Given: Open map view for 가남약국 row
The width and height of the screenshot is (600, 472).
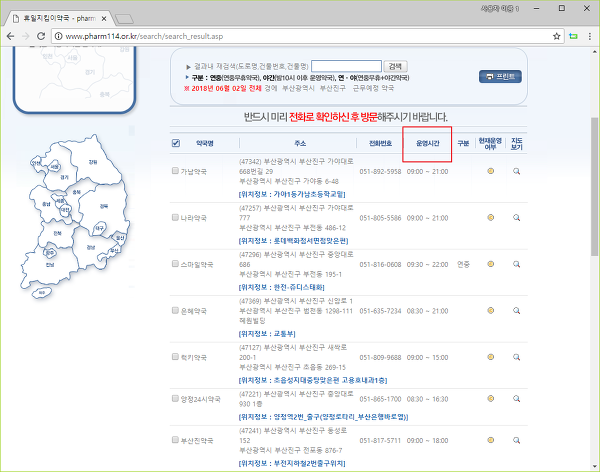Looking at the screenshot, I should tap(516, 171).
